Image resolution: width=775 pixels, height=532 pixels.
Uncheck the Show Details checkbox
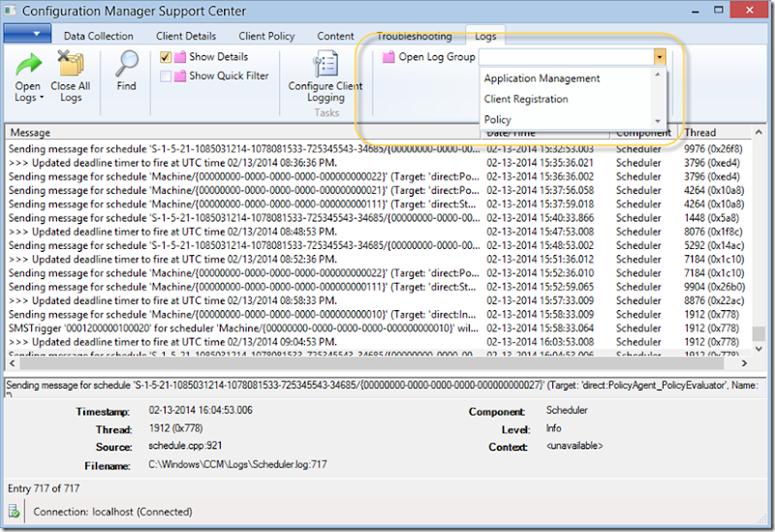coord(166,57)
